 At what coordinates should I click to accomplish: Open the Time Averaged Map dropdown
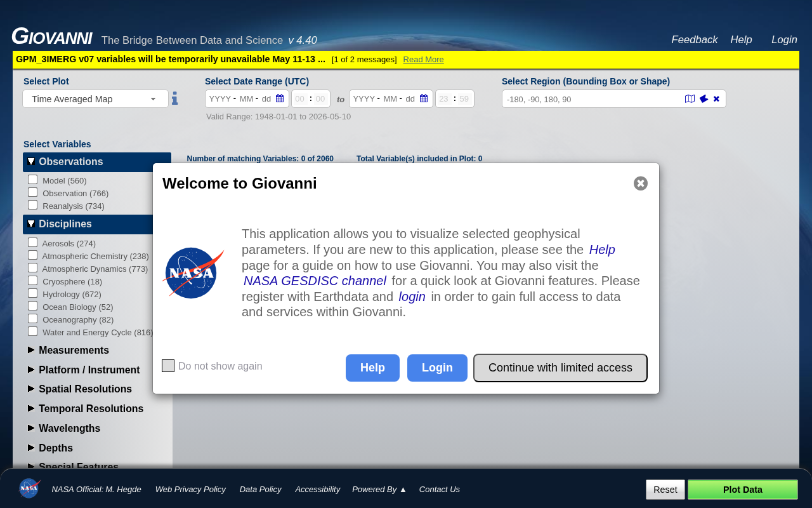pyautogui.click(x=95, y=98)
